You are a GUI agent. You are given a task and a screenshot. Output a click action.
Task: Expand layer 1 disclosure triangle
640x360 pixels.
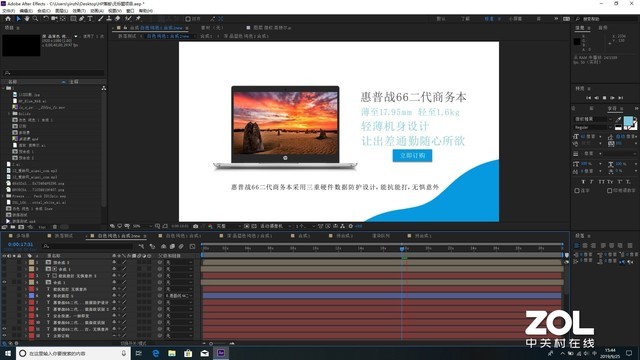click(x=26, y=262)
